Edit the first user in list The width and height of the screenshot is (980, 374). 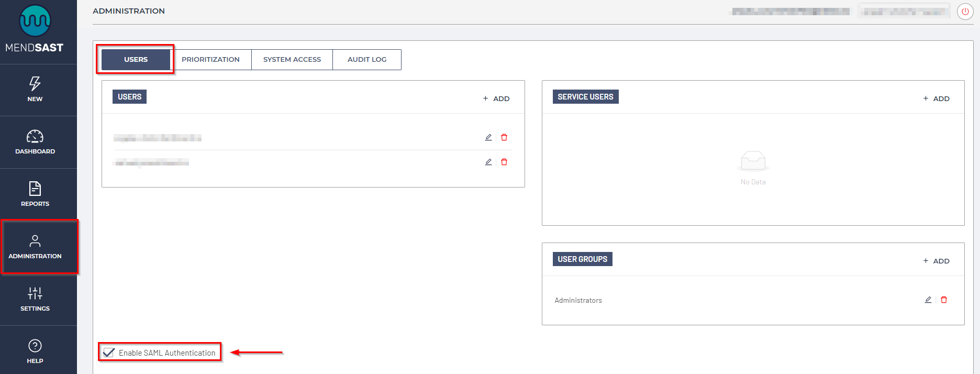[488, 137]
